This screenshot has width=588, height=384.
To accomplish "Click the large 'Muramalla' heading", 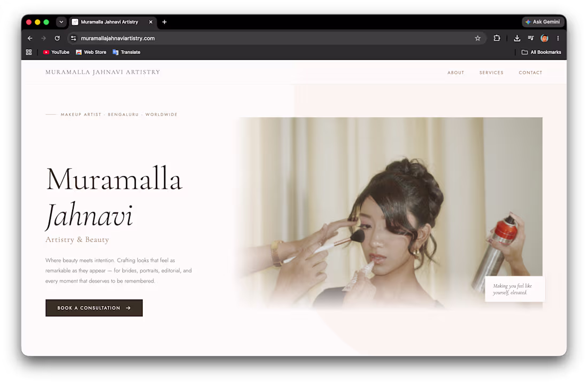I will click(x=114, y=179).
